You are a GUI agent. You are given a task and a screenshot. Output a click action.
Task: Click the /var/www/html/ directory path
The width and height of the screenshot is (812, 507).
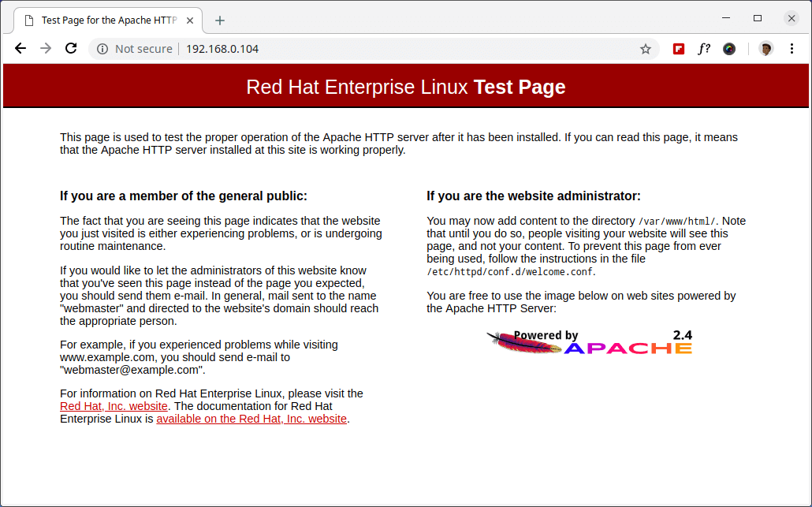(x=677, y=221)
